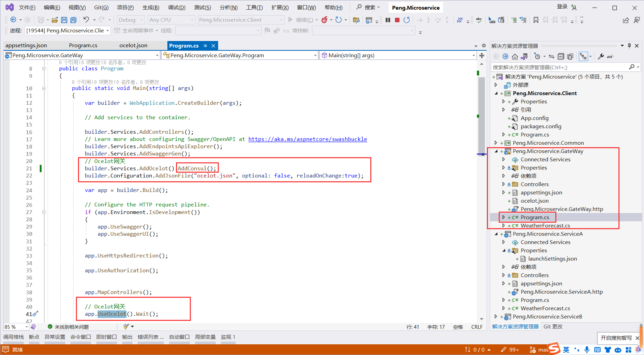Open the 调试(D) menu
The image size is (644, 355).
[177, 8]
